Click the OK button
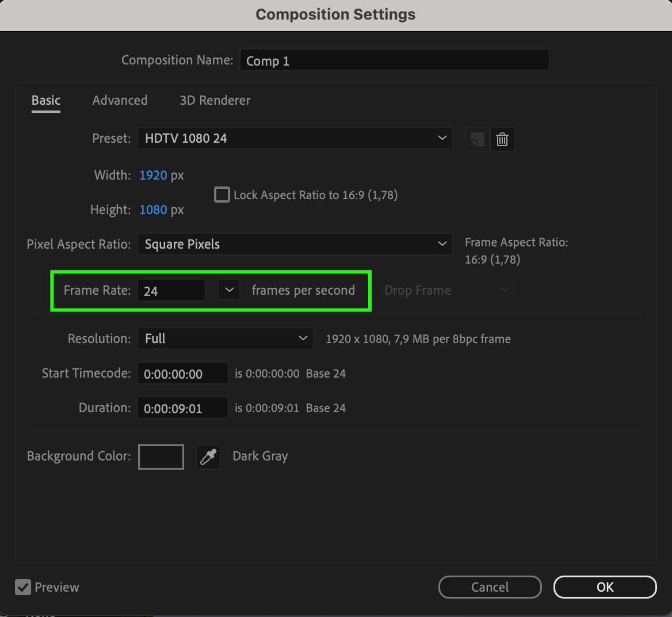The image size is (672, 617). pos(605,587)
